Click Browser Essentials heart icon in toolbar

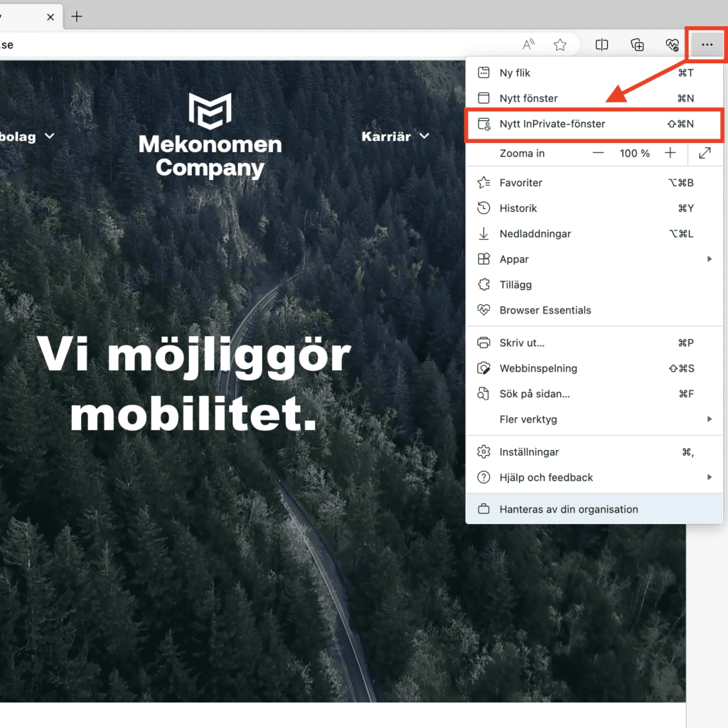672,45
